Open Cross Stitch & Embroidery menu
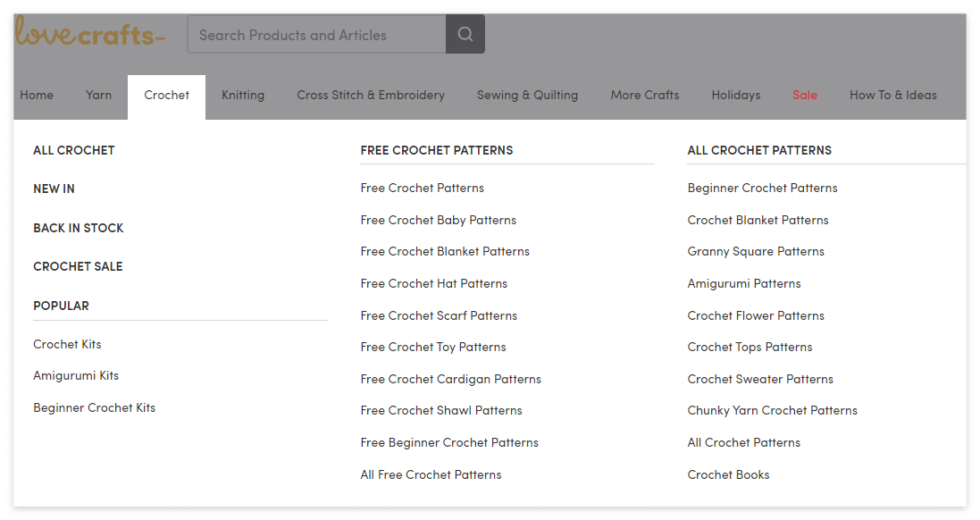The height and width of the screenshot is (520, 980). coord(371,95)
